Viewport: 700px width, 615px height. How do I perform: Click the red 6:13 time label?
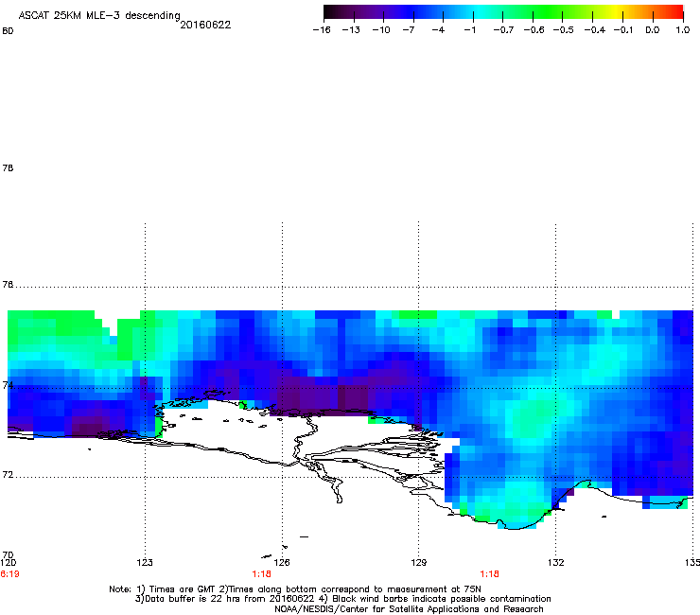9,574
